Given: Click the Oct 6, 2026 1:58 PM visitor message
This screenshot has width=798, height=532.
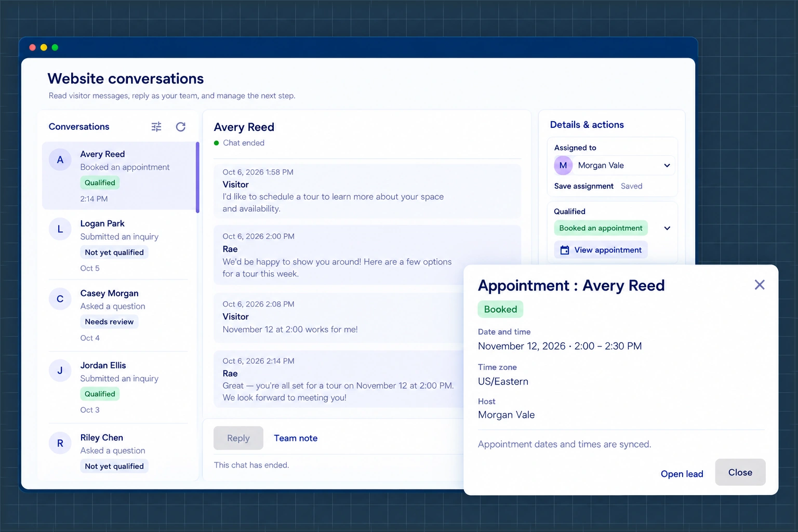Looking at the screenshot, I should pos(367,191).
